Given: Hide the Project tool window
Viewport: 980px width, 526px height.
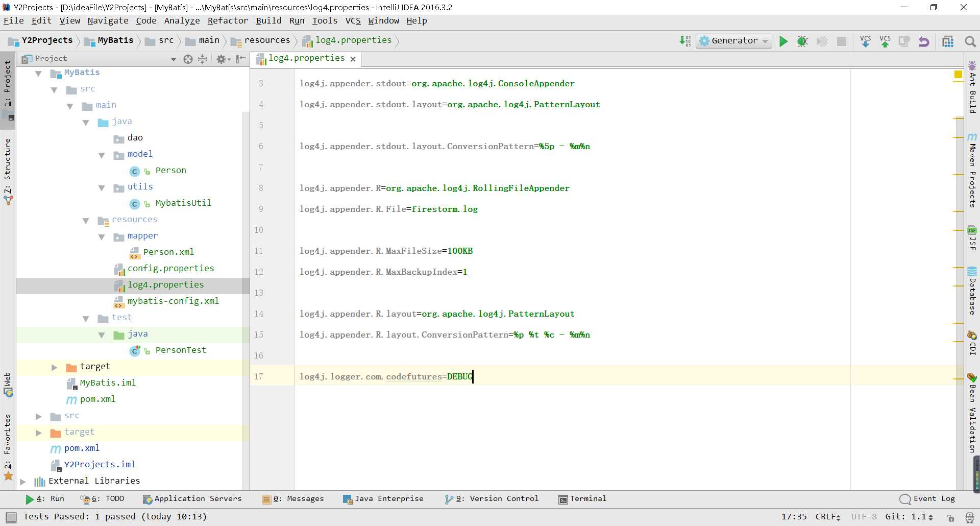Looking at the screenshot, I should (241, 59).
